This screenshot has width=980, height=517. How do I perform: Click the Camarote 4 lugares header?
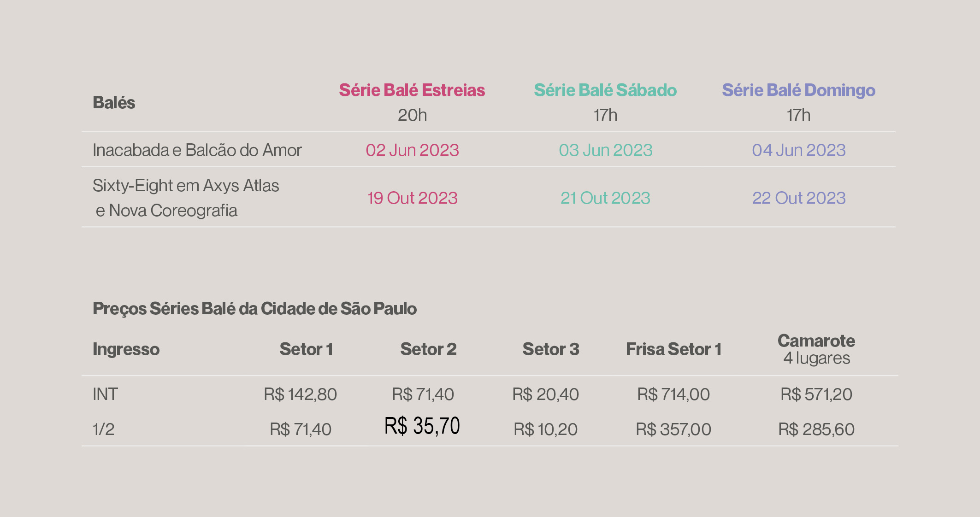[x=816, y=349]
